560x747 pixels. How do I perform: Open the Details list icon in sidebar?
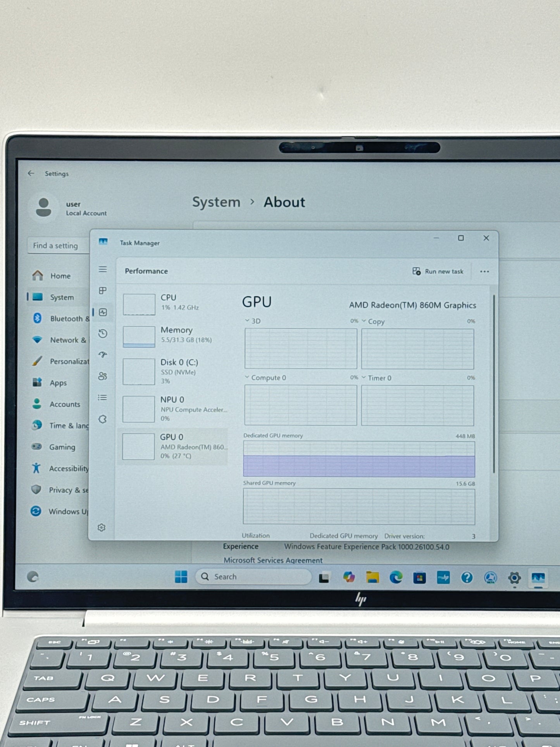[x=103, y=397]
